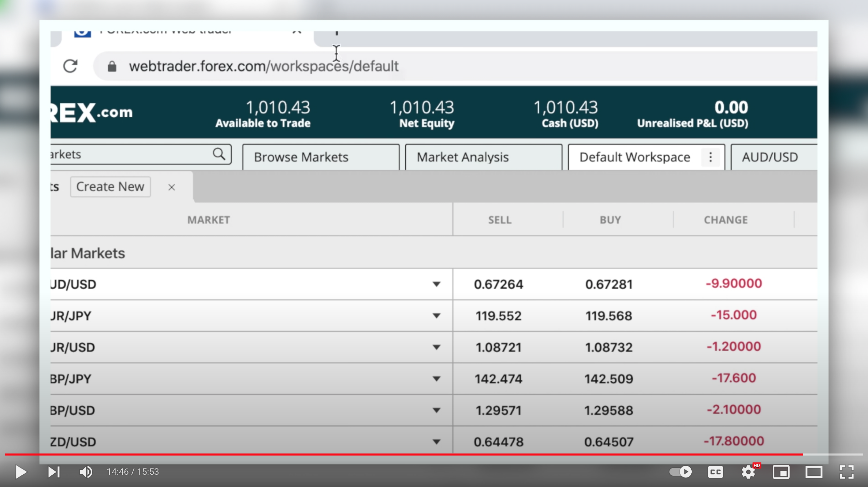Click the Popular Markets section heading

[88, 253]
